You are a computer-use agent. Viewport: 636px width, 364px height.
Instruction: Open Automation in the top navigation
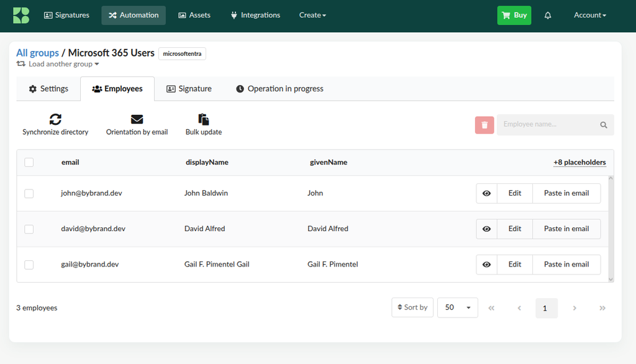point(134,16)
